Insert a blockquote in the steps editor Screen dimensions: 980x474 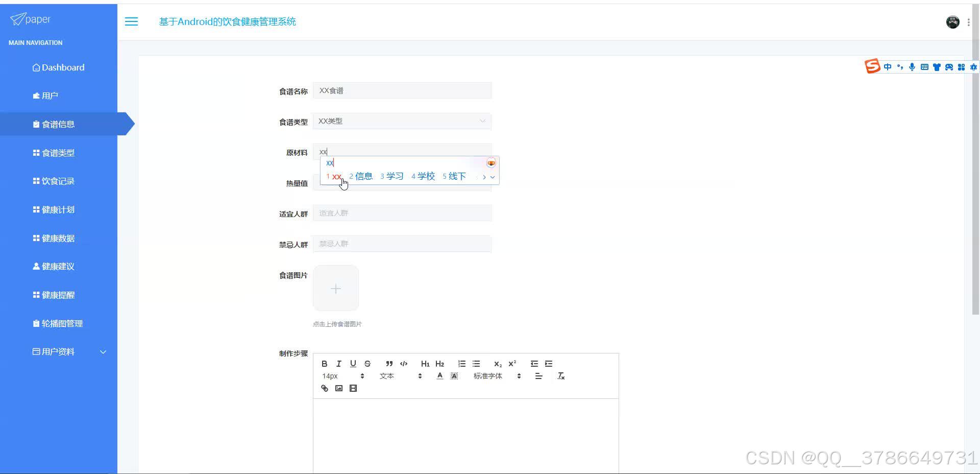coord(389,364)
